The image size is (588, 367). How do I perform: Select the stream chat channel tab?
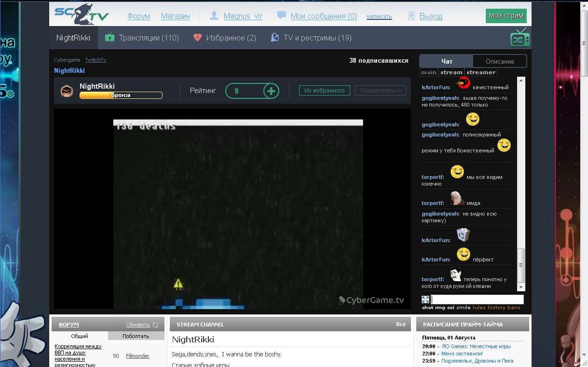click(451, 72)
